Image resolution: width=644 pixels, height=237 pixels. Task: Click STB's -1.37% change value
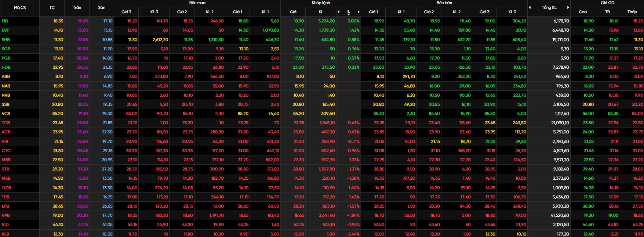coord(353,169)
